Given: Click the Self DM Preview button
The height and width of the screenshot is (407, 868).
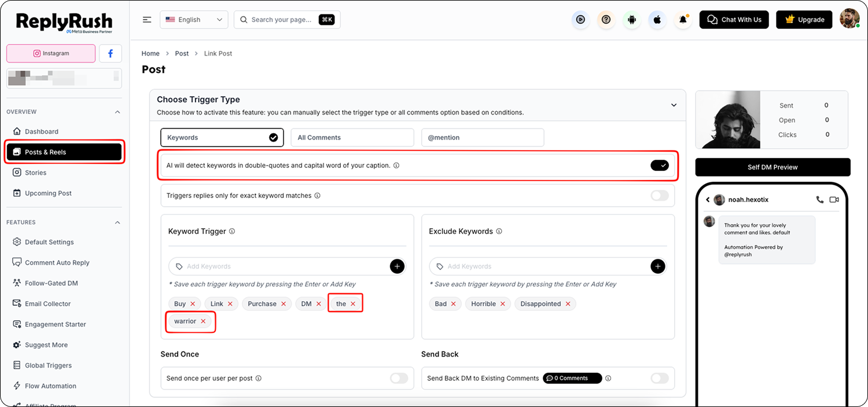Looking at the screenshot, I should coord(773,167).
